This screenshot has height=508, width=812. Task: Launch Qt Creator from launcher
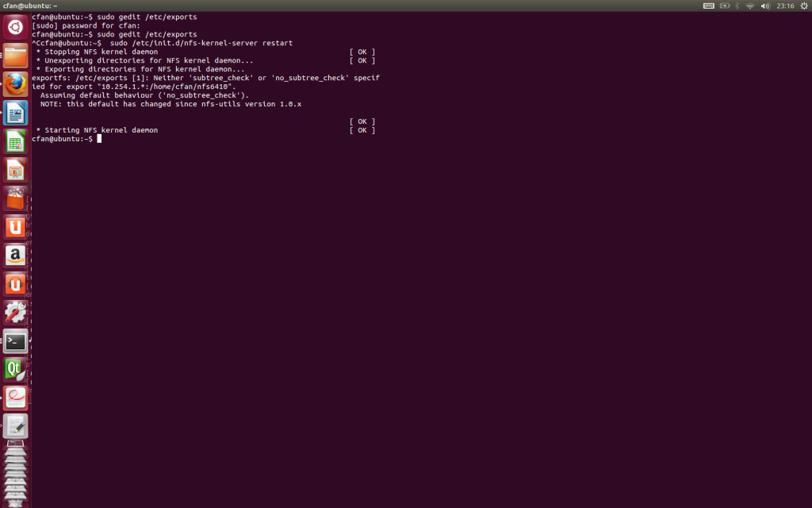pyautogui.click(x=16, y=370)
